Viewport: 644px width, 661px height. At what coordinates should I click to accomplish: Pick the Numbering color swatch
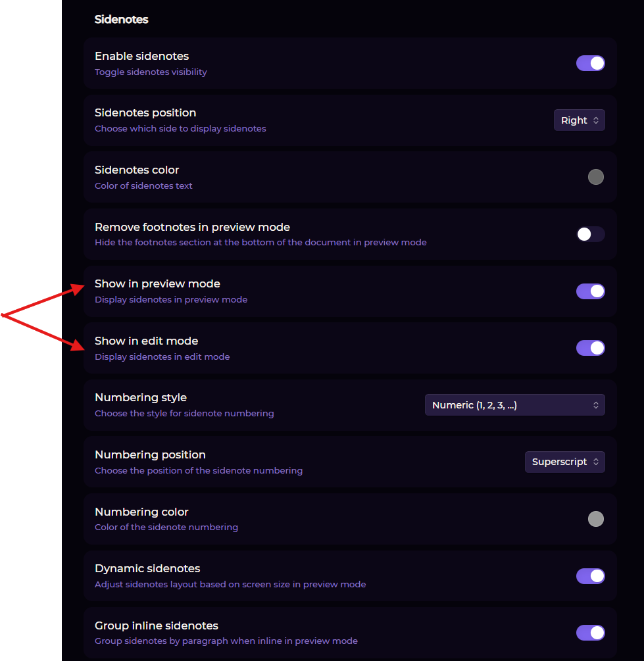tap(595, 519)
